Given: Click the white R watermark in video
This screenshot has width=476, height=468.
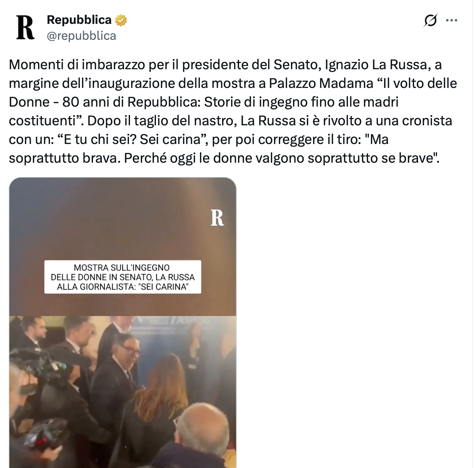Looking at the screenshot, I should click(x=217, y=218).
